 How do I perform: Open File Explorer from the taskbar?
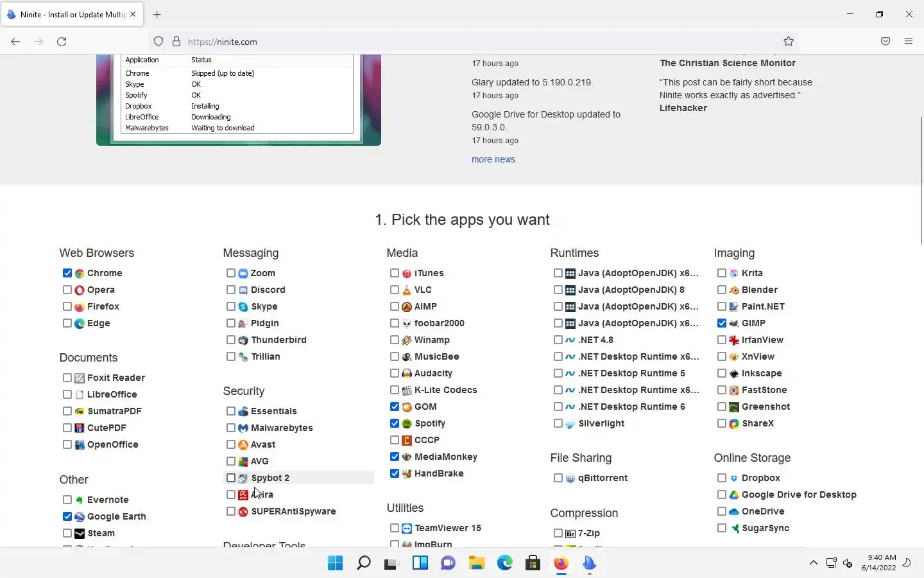pos(476,563)
